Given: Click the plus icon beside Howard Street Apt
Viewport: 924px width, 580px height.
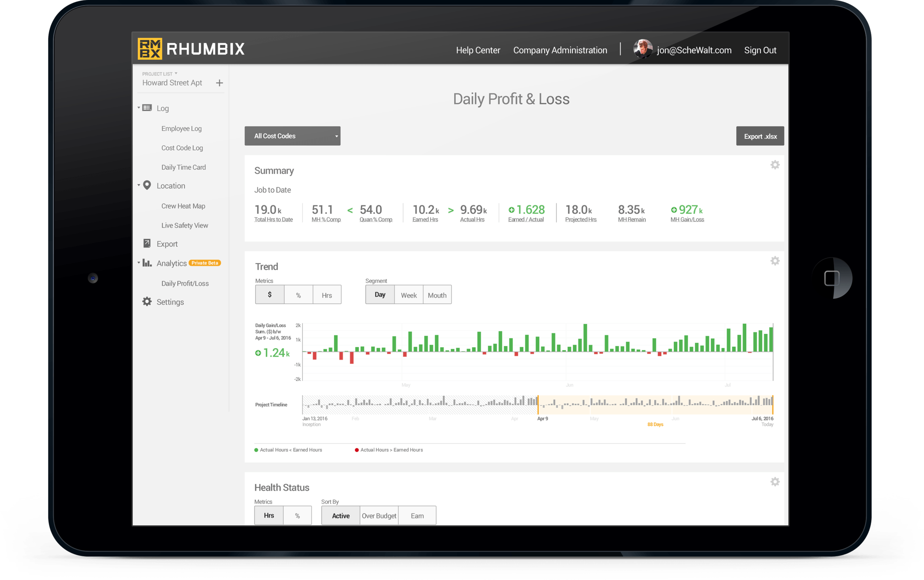Looking at the screenshot, I should pos(220,83).
